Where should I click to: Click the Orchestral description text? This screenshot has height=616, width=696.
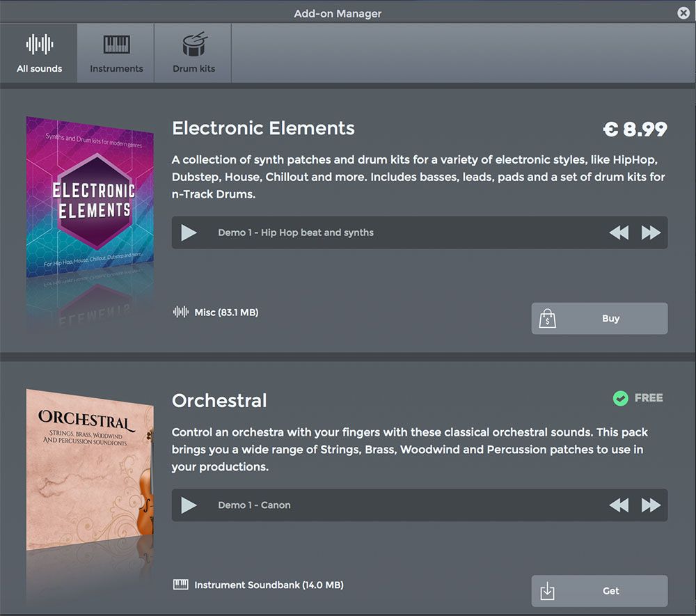tap(410, 449)
